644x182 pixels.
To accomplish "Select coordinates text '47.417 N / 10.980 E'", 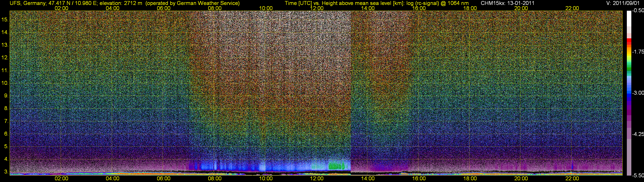I will click(x=73, y=3).
